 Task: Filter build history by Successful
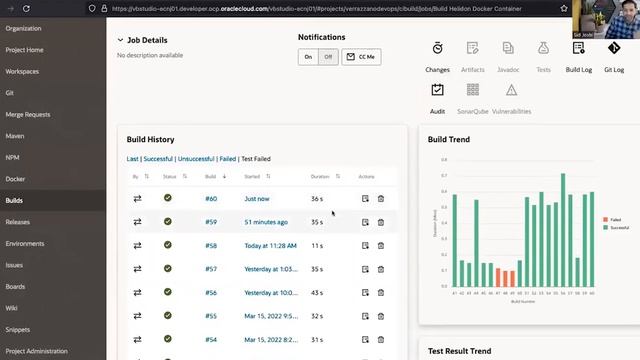pyautogui.click(x=158, y=159)
